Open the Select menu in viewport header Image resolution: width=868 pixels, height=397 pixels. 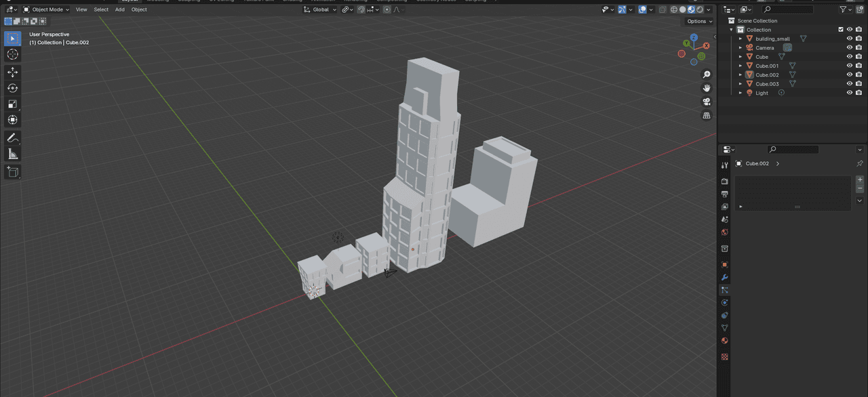pos(101,9)
